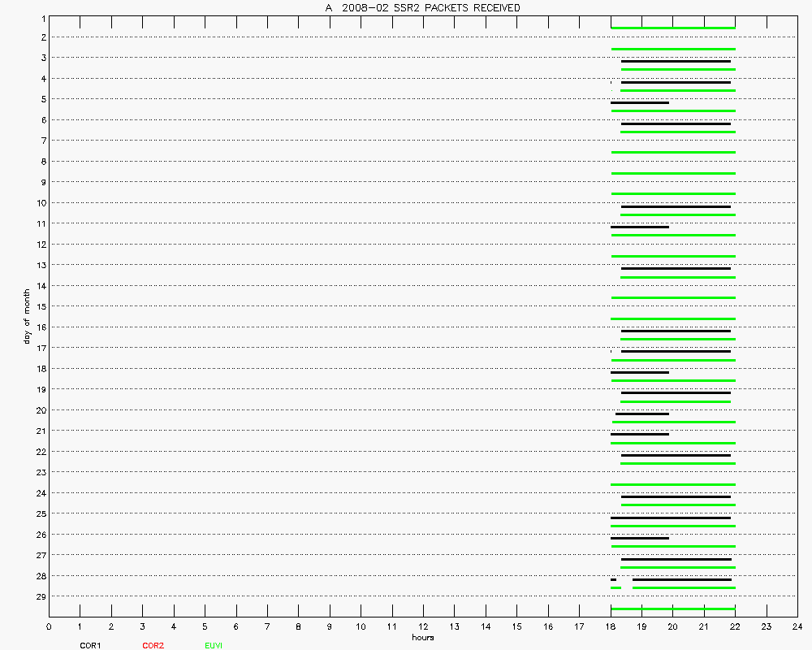The height and width of the screenshot is (650, 812).
Task: Click the short black COR1 bar for day 20
Action: tap(642, 414)
